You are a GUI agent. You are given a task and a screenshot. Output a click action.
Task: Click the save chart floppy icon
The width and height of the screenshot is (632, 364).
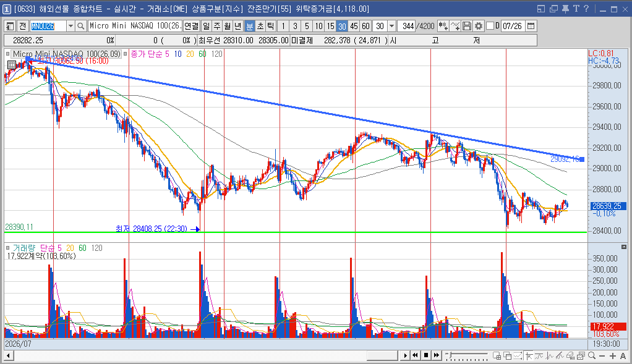[467, 26]
